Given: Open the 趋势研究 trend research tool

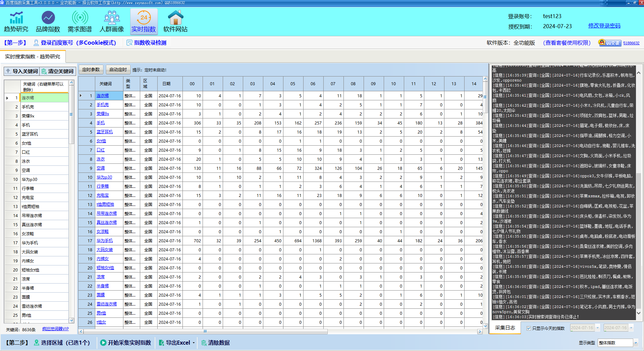Looking at the screenshot, I should pos(16,21).
